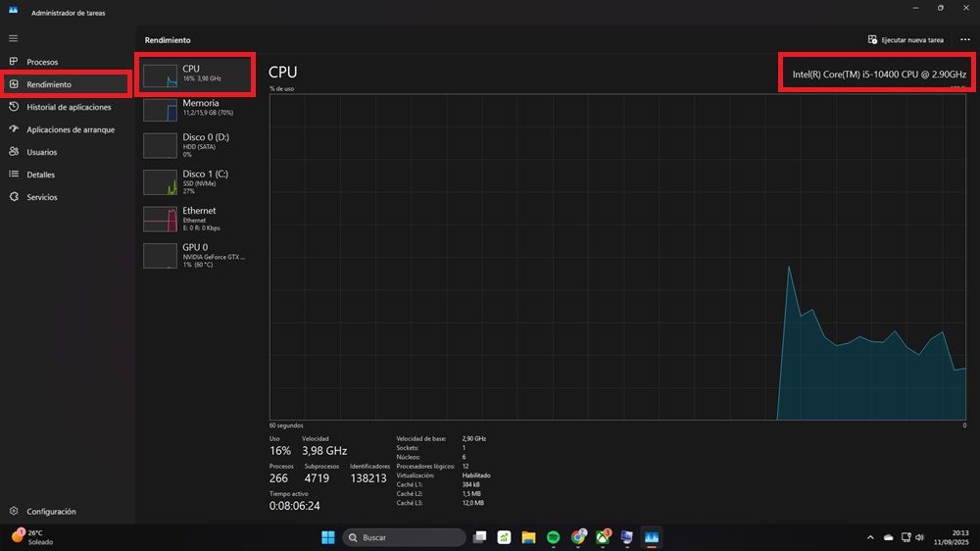Click the Task Manager title bar app icon
980x551 pixels.
pyautogui.click(x=13, y=11)
